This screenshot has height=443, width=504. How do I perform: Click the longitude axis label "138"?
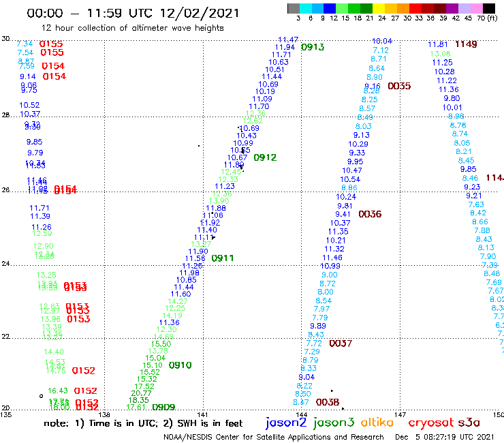(x=104, y=415)
